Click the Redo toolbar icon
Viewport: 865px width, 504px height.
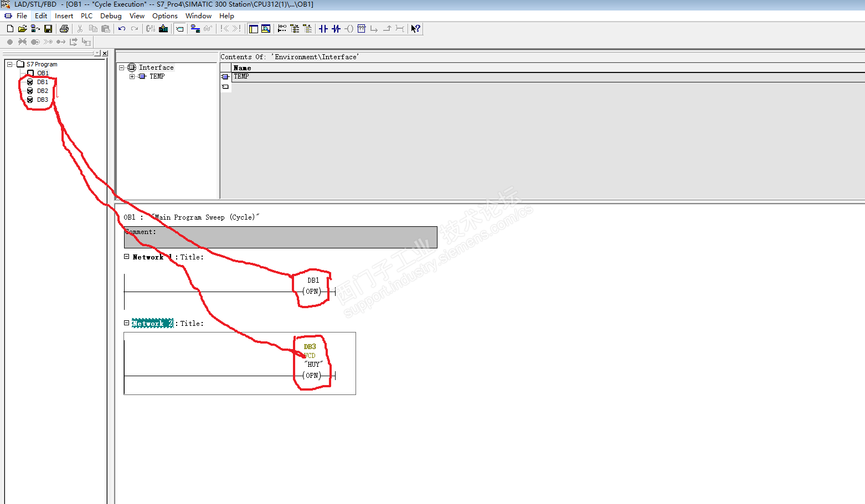point(135,29)
